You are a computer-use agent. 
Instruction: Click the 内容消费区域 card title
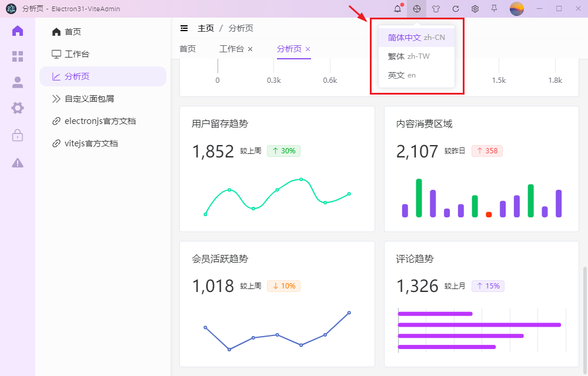tap(424, 123)
